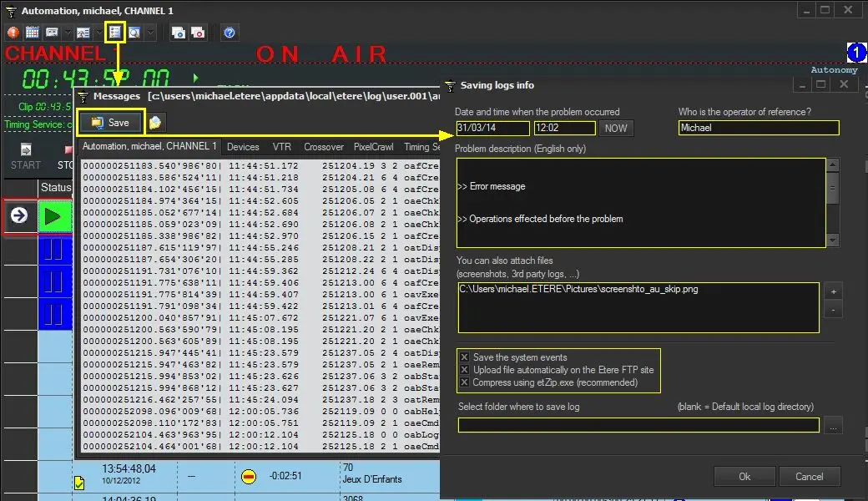Open the messages log list icon

114,33
